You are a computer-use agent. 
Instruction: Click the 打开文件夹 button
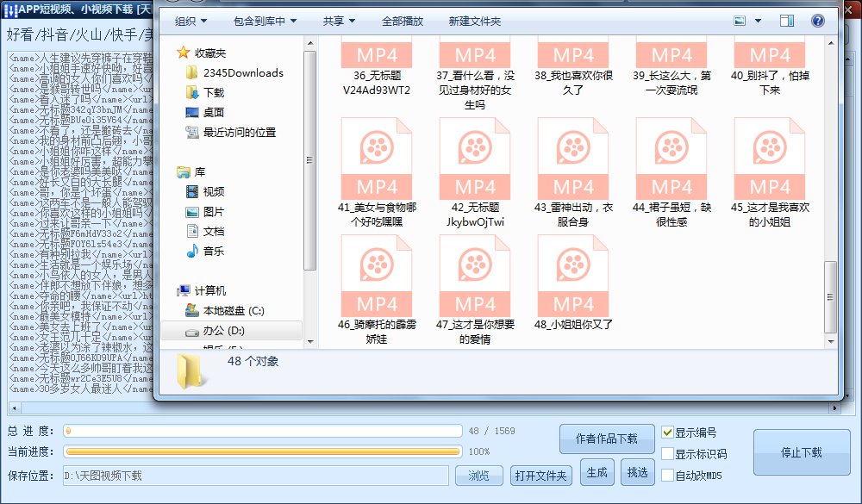[x=541, y=476]
